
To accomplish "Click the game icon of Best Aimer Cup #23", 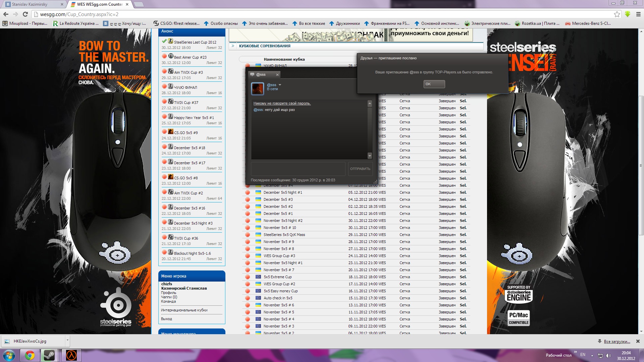I will pyautogui.click(x=171, y=56).
